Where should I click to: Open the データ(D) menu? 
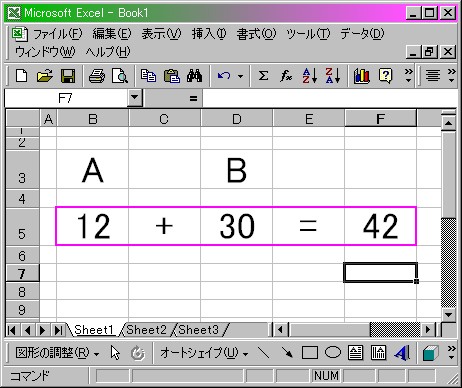[x=362, y=34]
